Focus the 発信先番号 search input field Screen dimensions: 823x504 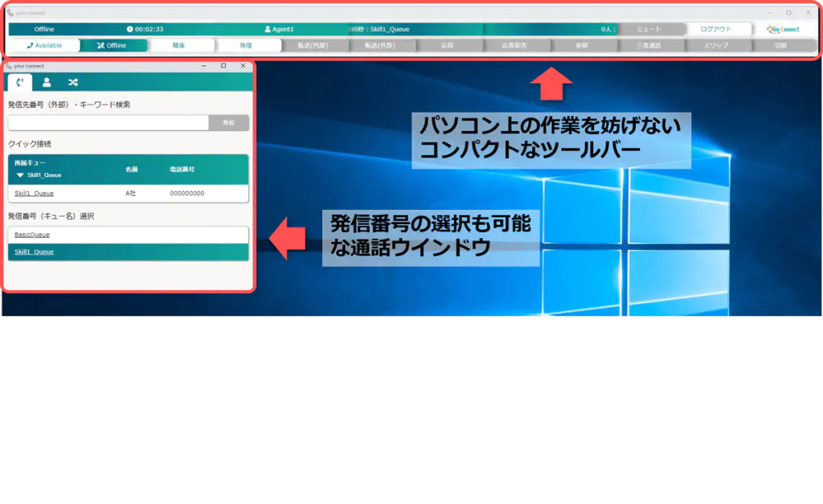point(109,123)
